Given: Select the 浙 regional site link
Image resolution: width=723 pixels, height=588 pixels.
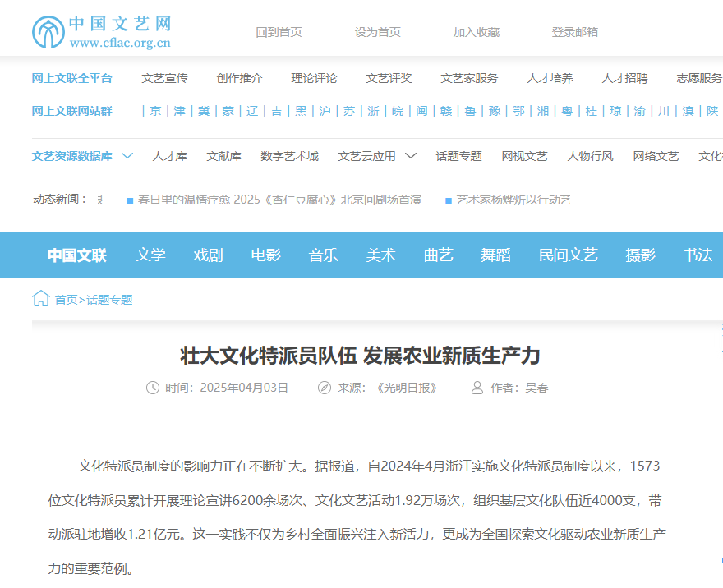Looking at the screenshot, I should [x=374, y=111].
